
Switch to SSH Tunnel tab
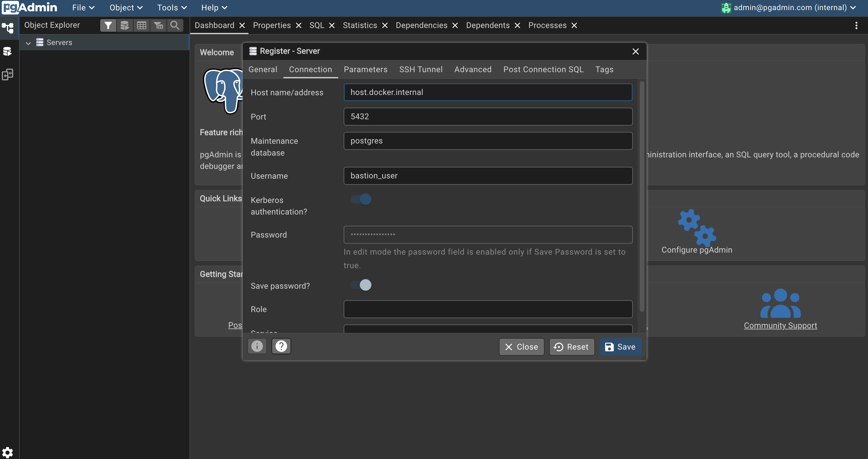[421, 69]
